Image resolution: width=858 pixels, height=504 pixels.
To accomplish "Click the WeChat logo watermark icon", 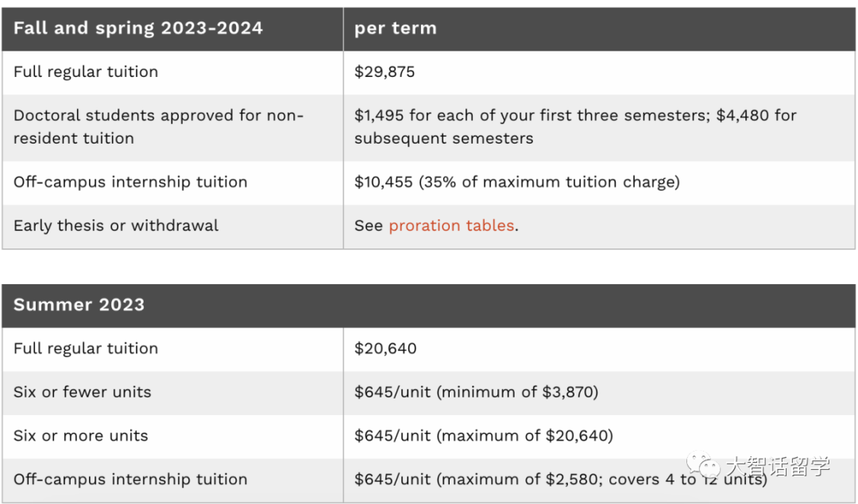I will pos(704,465).
